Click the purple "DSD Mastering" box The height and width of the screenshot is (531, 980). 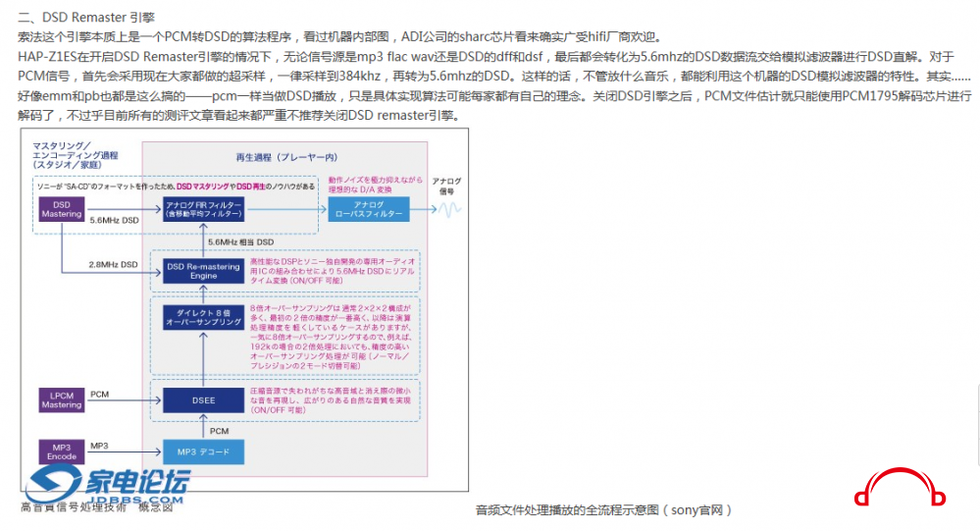[61, 209]
